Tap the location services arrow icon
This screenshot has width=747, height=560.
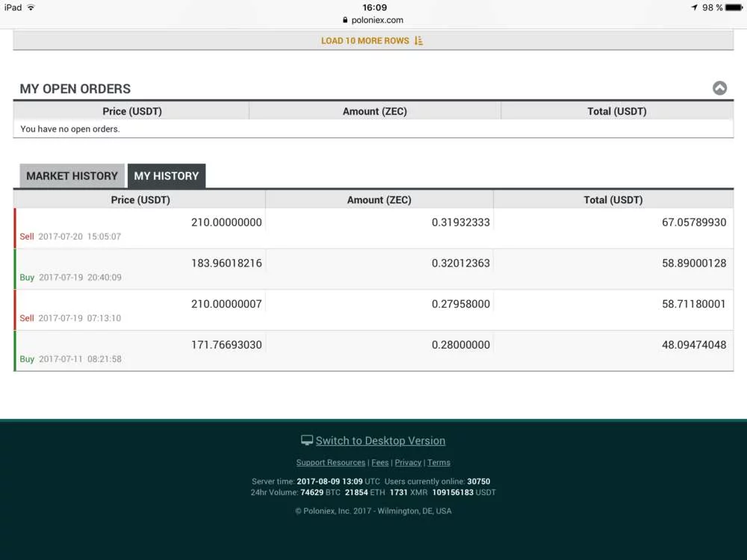pyautogui.click(x=694, y=7)
